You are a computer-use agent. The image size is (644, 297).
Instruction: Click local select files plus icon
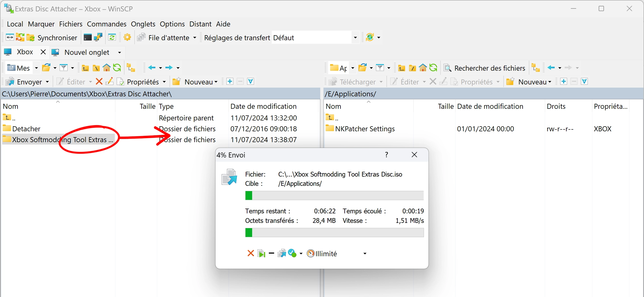(230, 82)
